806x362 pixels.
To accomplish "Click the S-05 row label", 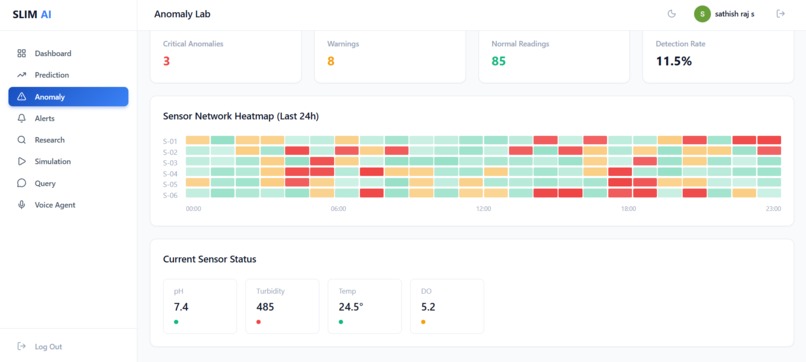I will [170, 184].
